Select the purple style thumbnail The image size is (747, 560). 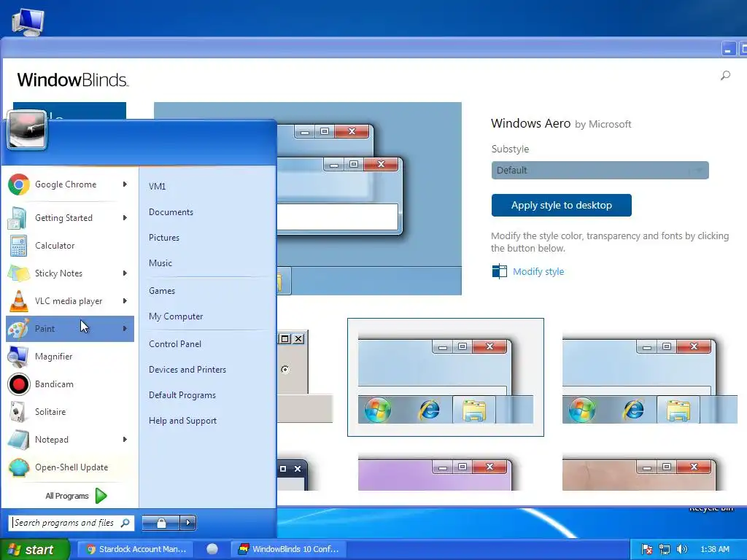click(436, 474)
